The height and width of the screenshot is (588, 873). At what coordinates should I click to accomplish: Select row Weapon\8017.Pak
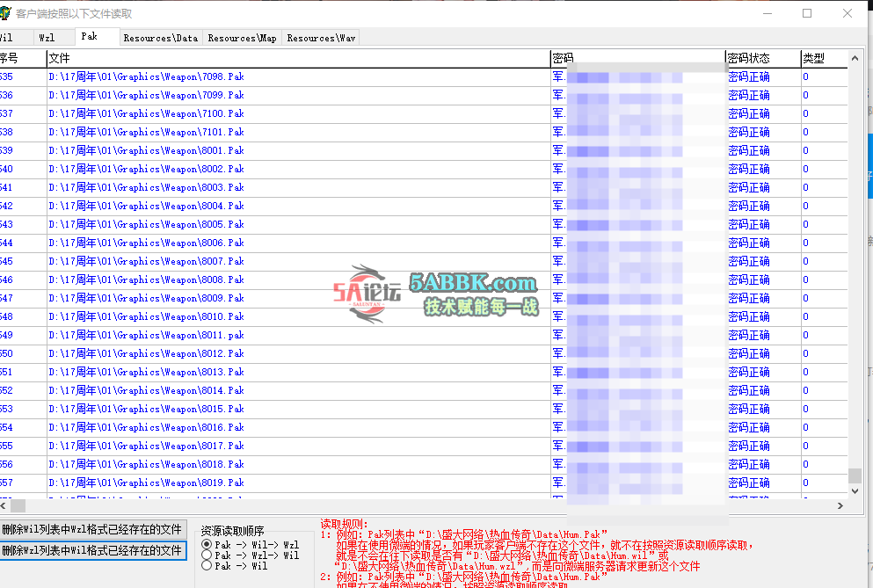point(423,446)
